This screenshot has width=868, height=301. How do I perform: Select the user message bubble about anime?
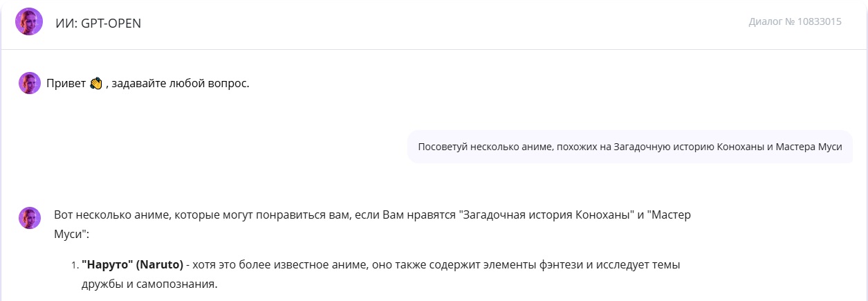(630, 147)
